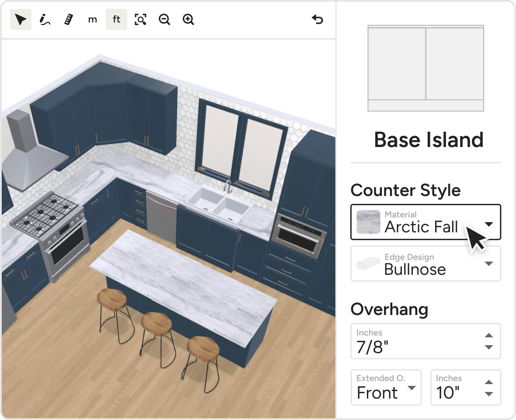This screenshot has height=420, width=516.
Task: Open the Edge Design Bullnose dropdown
Action: pos(488,263)
